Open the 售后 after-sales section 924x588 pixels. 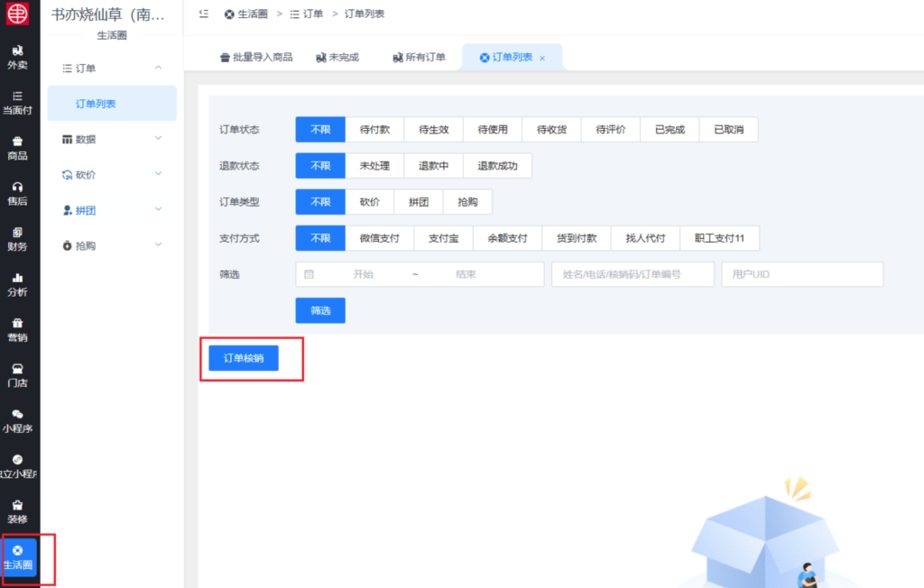coord(19,195)
